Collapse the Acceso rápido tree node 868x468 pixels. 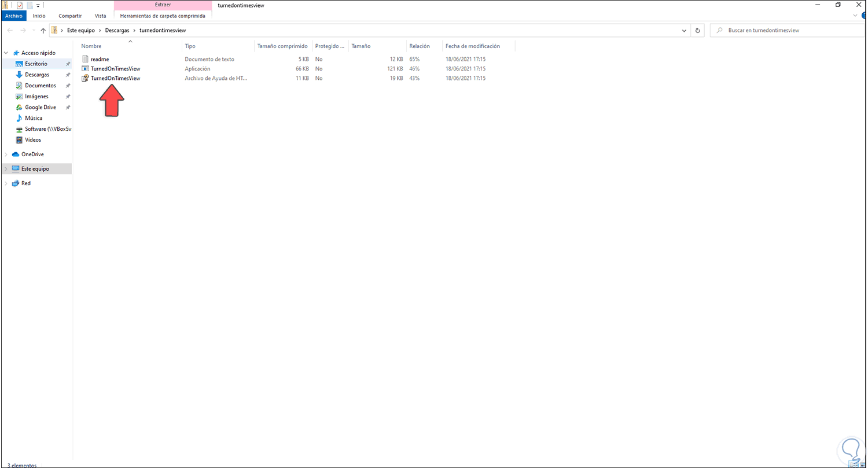pyautogui.click(x=6, y=53)
